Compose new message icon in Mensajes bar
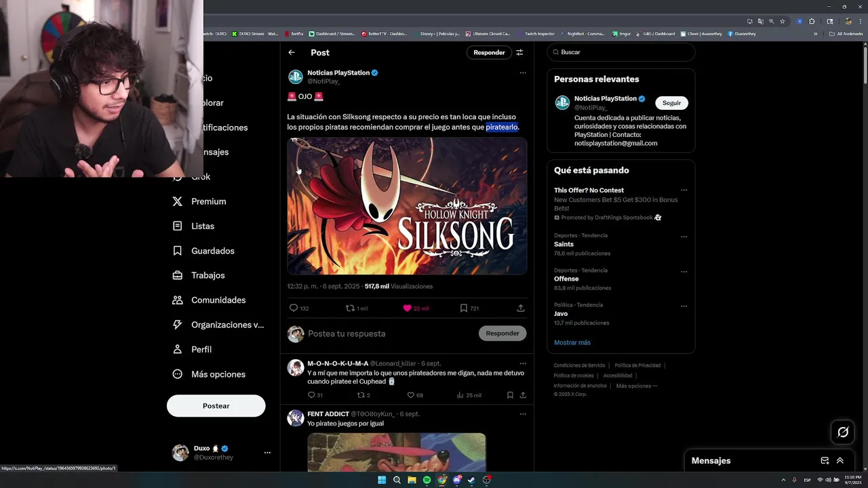Viewport: 868px width, 488px height. (x=825, y=460)
